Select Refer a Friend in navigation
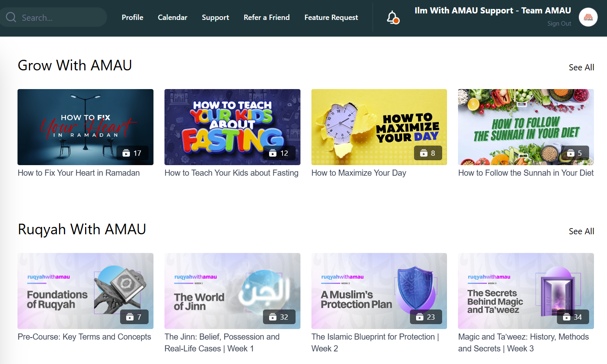The width and height of the screenshot is (607, 364). tap(267, 17)
